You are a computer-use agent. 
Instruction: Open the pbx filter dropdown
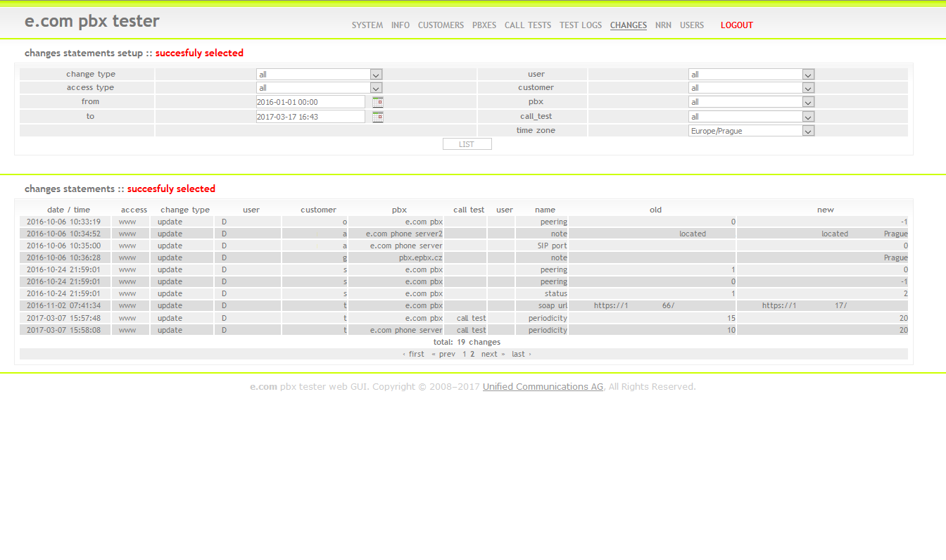point(751,102)
